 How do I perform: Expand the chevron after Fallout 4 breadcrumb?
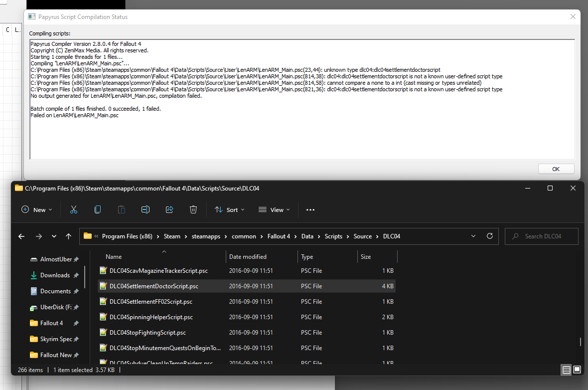pos(295,236)
